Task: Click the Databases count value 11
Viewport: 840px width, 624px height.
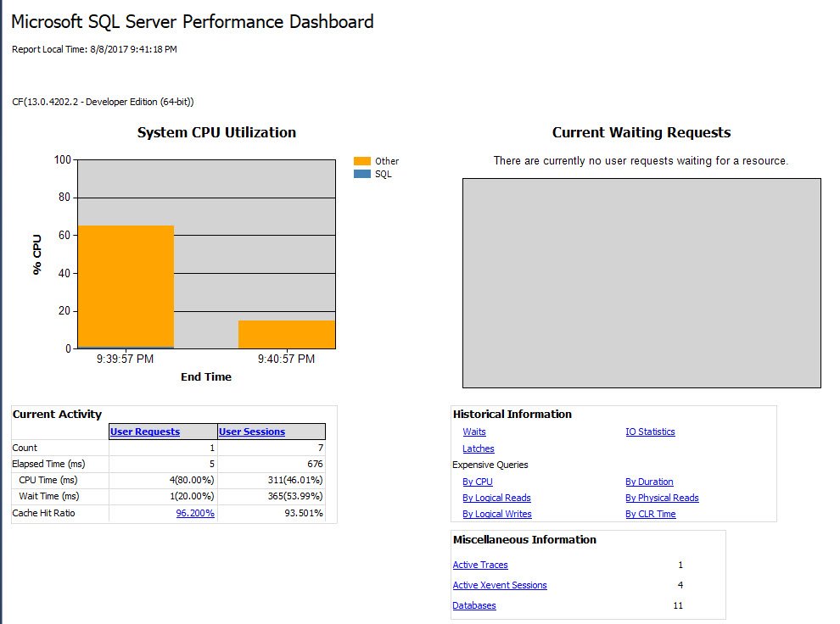Action: pos(678,605)
